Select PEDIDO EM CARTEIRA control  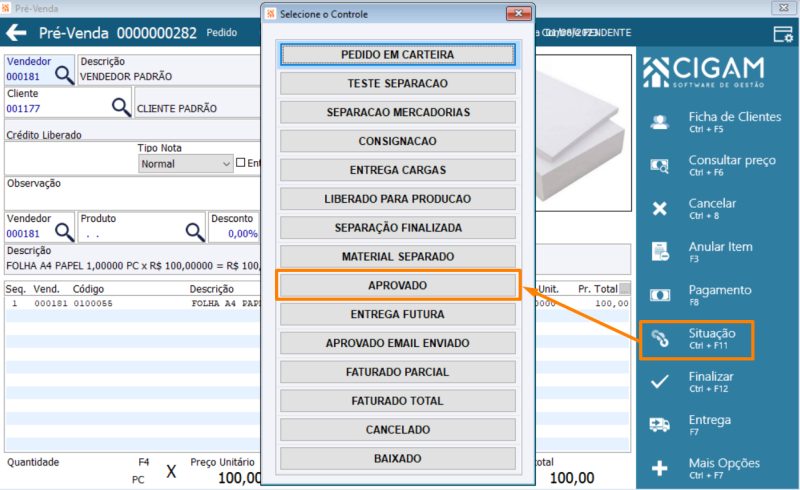[397, 55]
